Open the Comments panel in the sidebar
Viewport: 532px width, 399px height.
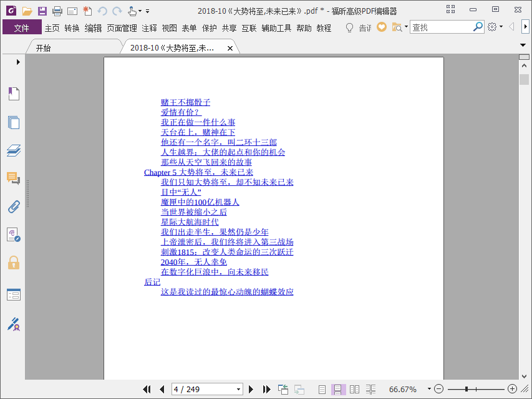coord(14,178)
